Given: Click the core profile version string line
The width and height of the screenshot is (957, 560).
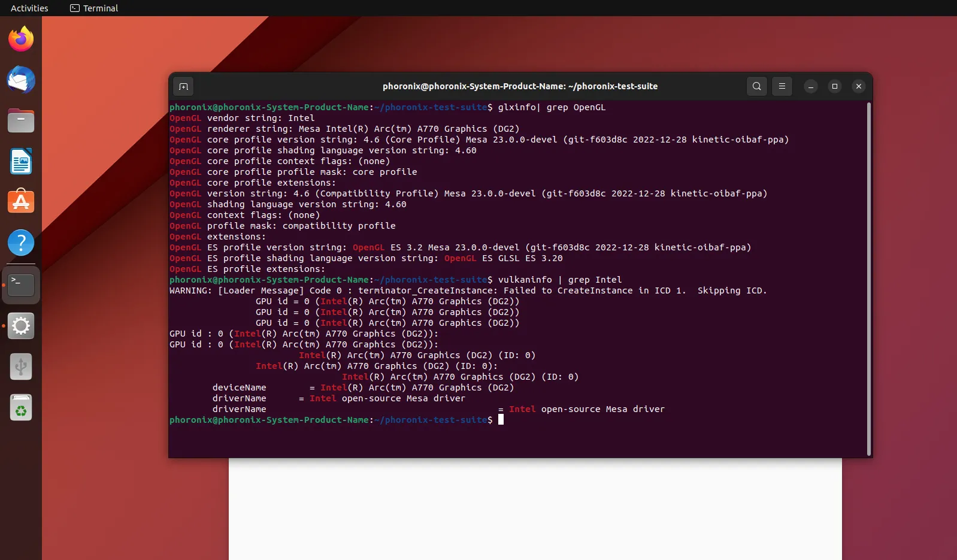Looking at the screenshot, I should (x=479, y=140).
